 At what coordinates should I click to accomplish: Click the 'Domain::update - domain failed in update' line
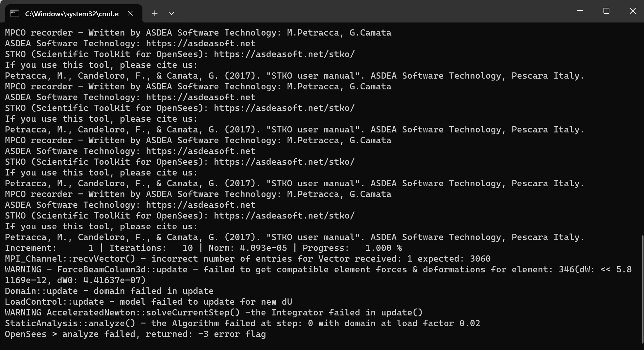[x=109, y=291]
